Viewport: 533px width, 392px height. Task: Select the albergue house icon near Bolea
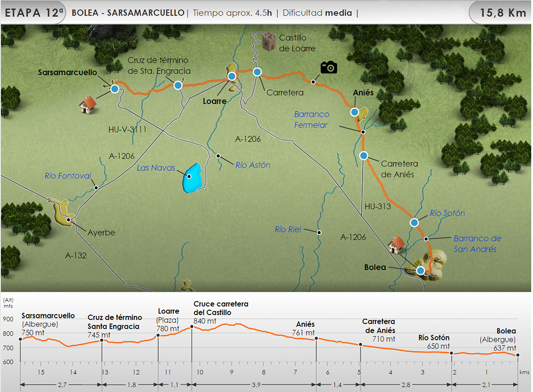point(396,245)
